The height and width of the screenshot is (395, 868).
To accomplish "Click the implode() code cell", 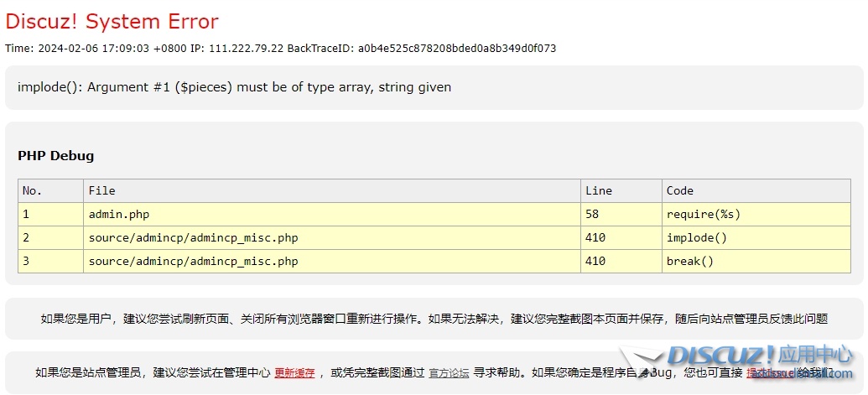I will [x=696, y=237].
